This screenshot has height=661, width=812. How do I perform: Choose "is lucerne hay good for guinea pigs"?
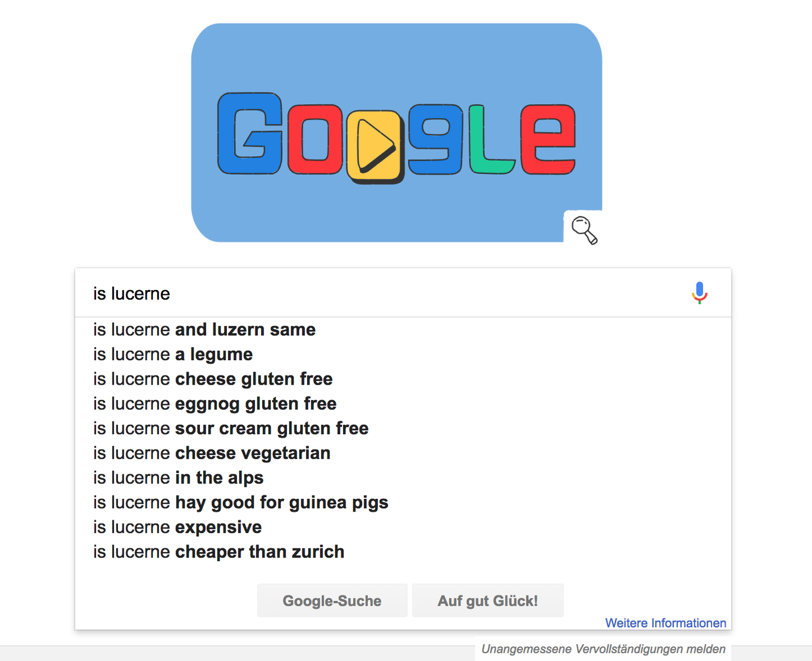(241, 502)
